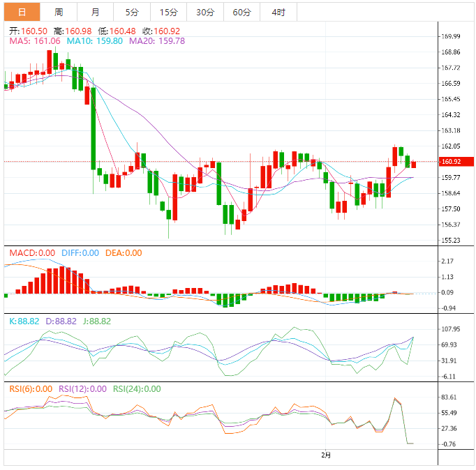Open the 60分 timeframe tab
The image size is (476, 470).
click(x=242, y=12)
